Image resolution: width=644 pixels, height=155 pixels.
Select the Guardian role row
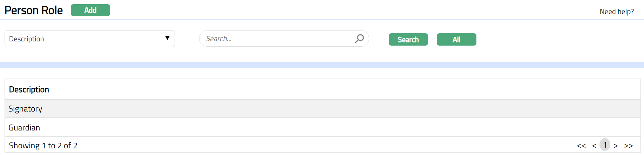[x=24, y=128]
